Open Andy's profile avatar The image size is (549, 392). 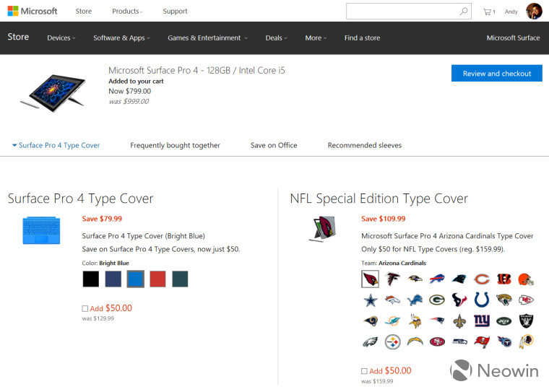click(x=534, y=12)
